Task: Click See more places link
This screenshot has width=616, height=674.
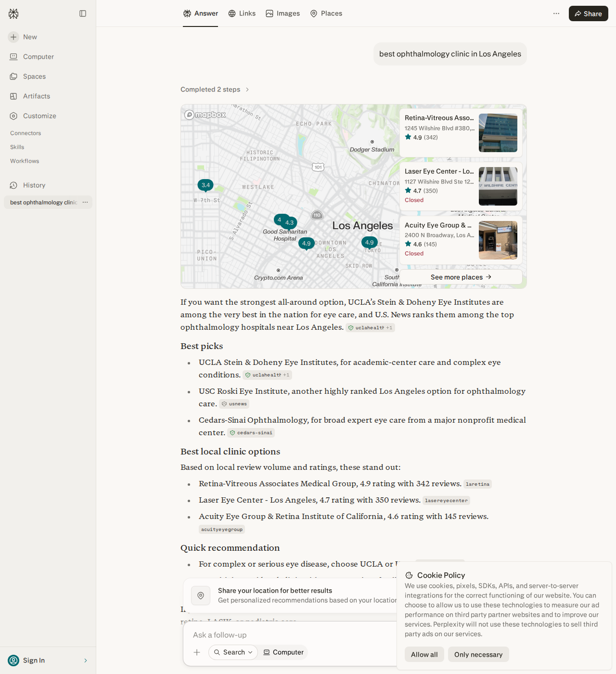Action: (x=461, y=277)
